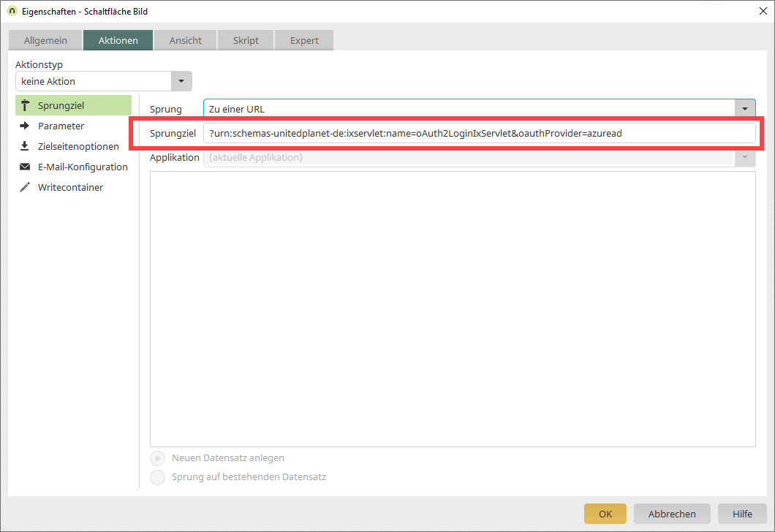Image resolution: width=775 pixels, height=532 pixels.
Task: Switch to the Skript tab
Action: click(246, 40)
